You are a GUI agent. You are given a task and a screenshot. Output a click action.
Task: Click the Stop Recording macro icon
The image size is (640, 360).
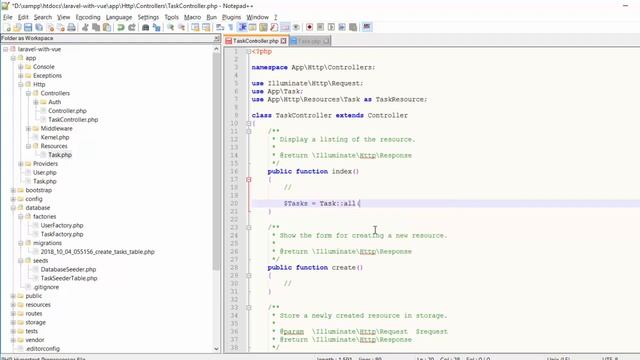tap(320, 27)
